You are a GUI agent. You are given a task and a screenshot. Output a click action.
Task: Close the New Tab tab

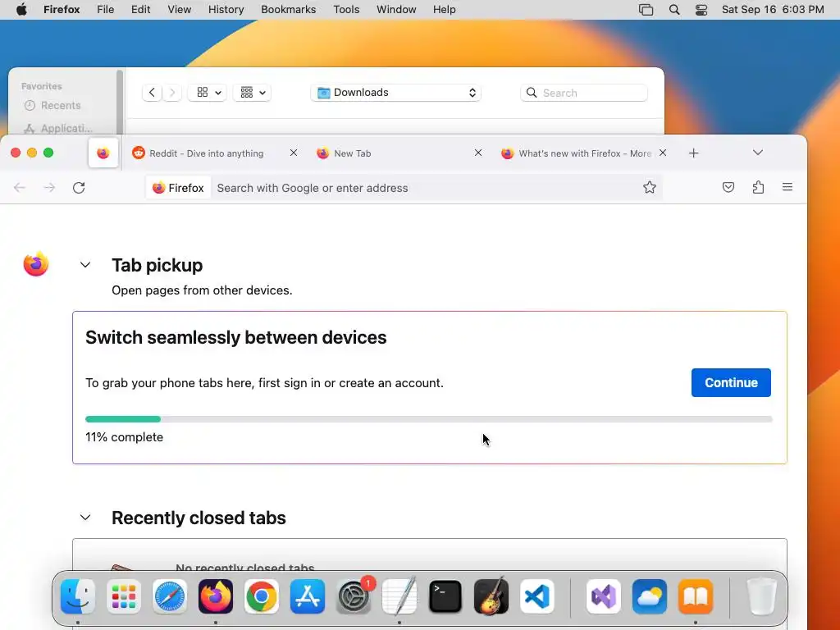pos(478,153)
